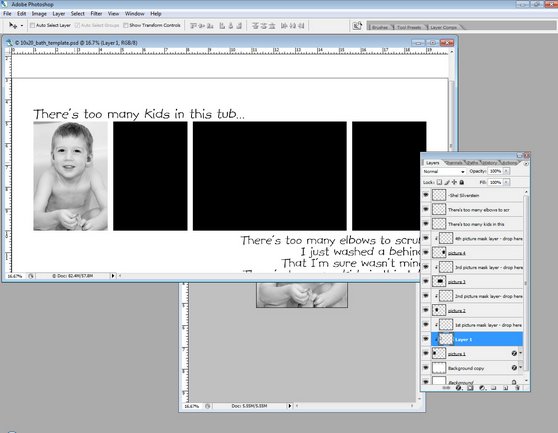Screen dimensions: 558x433
Task: Select the Move tool preset icon
Action: pyautogui.click(x=12, y=26)
